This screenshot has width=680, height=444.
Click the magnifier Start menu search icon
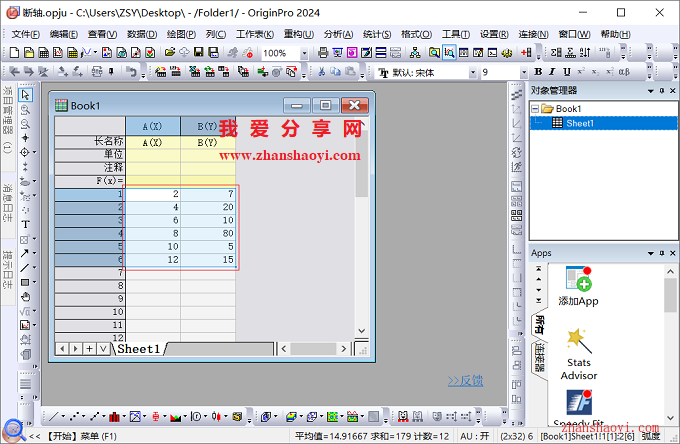(14, 430)
